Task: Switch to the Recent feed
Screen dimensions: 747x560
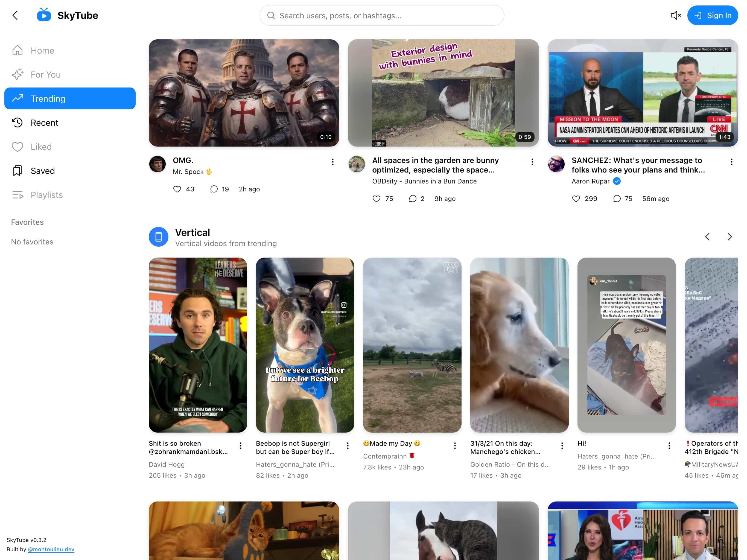Action: [x=44, y=122]
